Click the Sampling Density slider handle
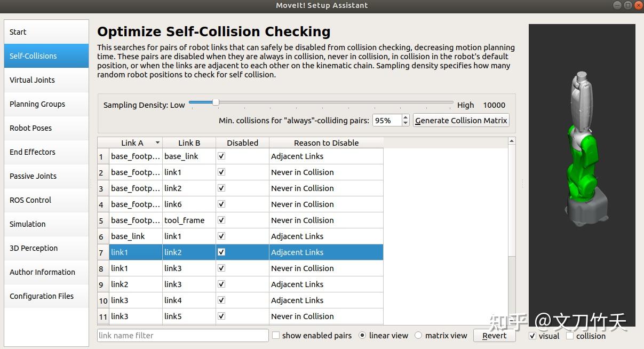Screen dimensions: 644x349 [x=216, y=102]
